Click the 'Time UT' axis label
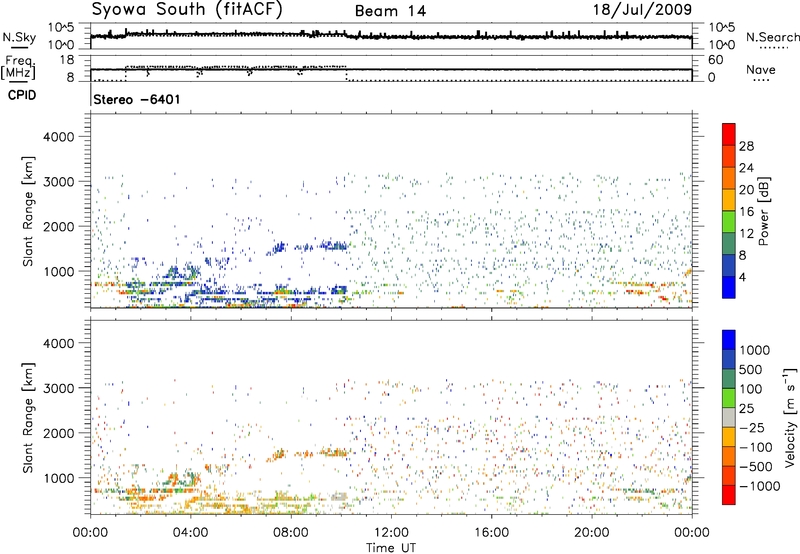 coord(391,548)
